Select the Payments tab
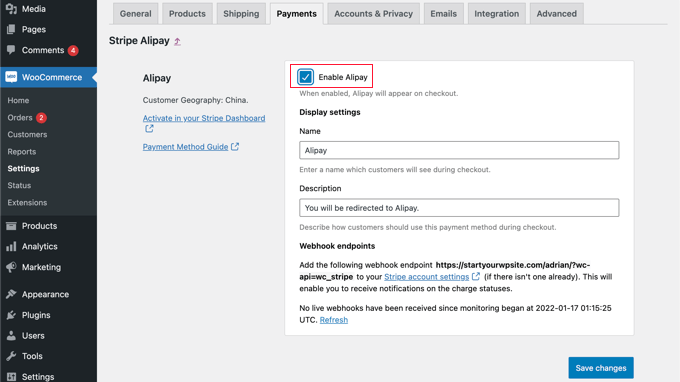The width and height of the screenshot is (680, 382). [297, 14]
